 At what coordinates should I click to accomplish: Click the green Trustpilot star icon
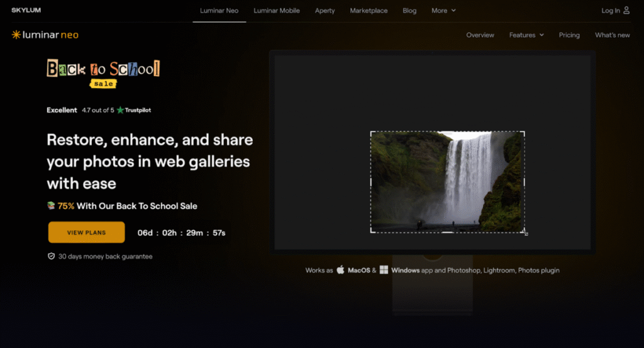click(120, 110)
